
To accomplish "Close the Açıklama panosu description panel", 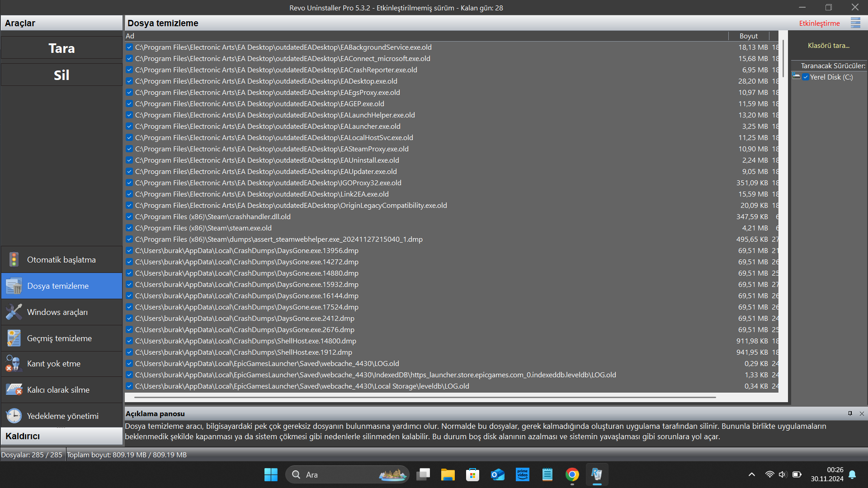I will 862,413.
